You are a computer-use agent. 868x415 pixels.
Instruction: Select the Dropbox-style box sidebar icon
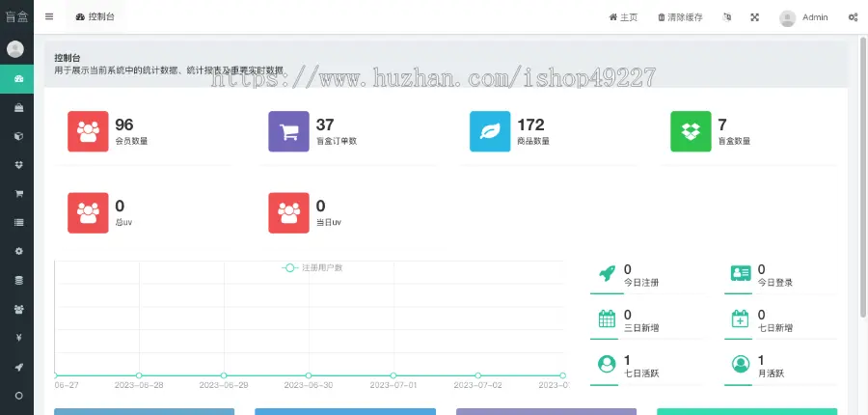pyautogui.click(x=16, y=165)
